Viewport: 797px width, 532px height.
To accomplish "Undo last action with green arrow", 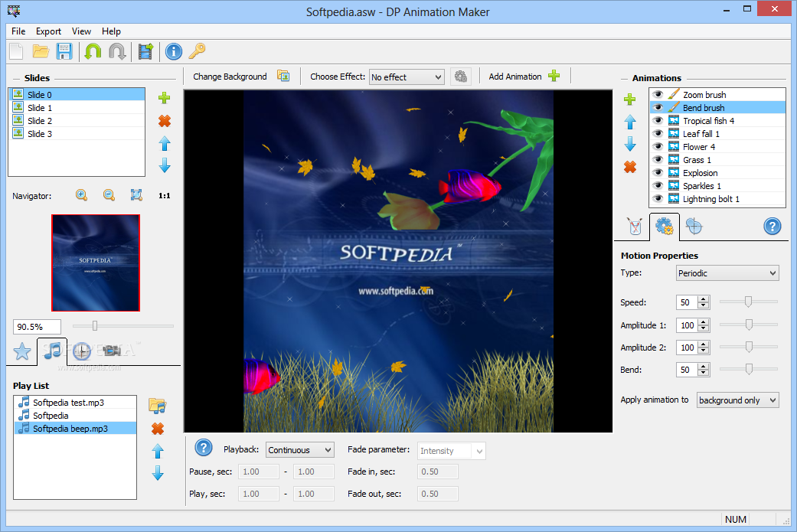I will (x=93, y=51).
